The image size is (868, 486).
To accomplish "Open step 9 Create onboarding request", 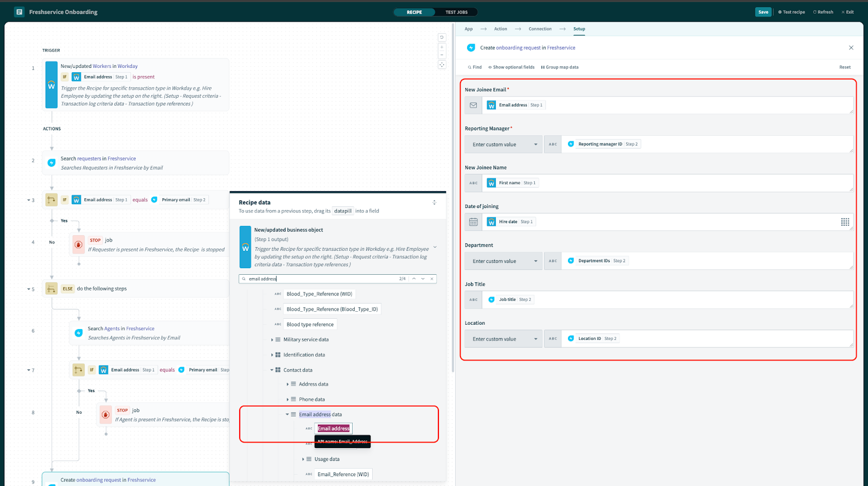I will 136,479.
